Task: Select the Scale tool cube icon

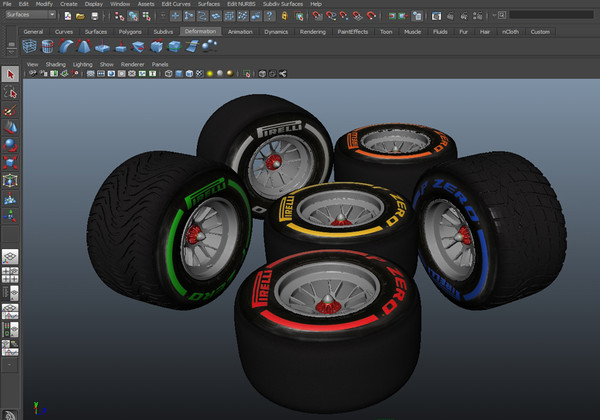Action: pyautogui.click(x=10, y=163)
